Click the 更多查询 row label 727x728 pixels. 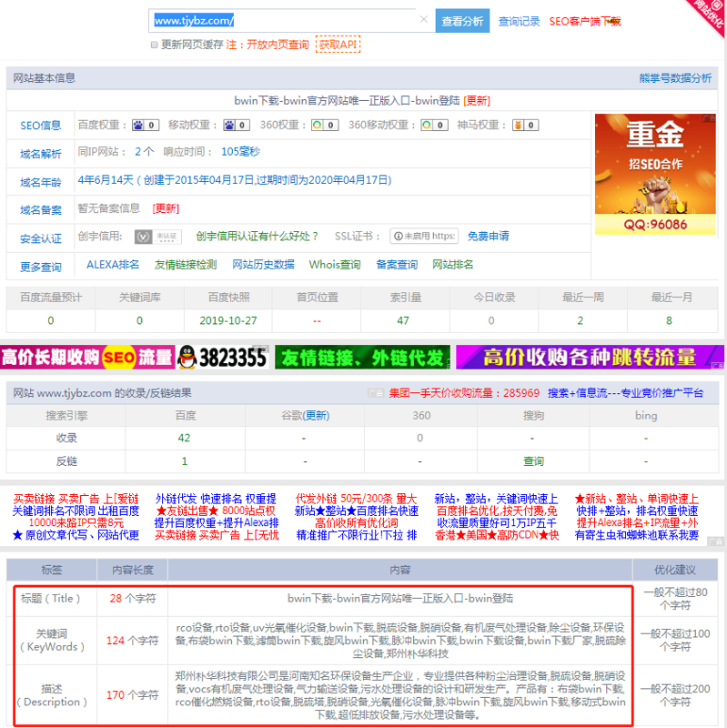[40, 267]
